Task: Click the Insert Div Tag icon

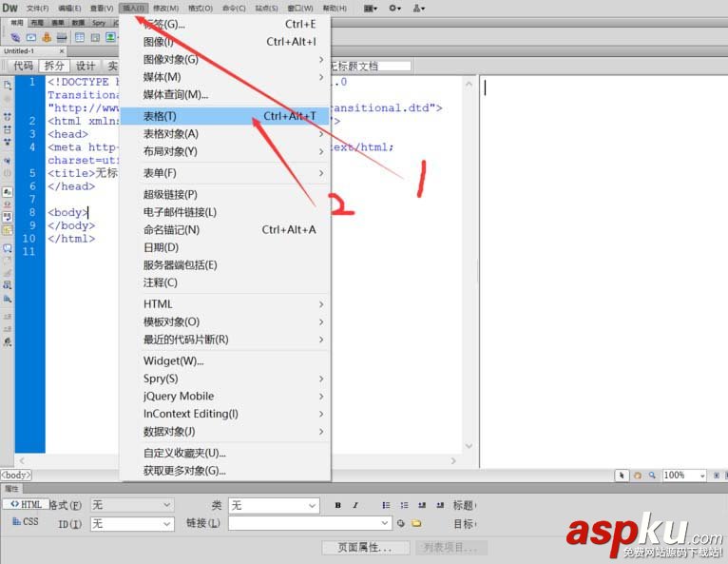Action: (x=95, y=38)
